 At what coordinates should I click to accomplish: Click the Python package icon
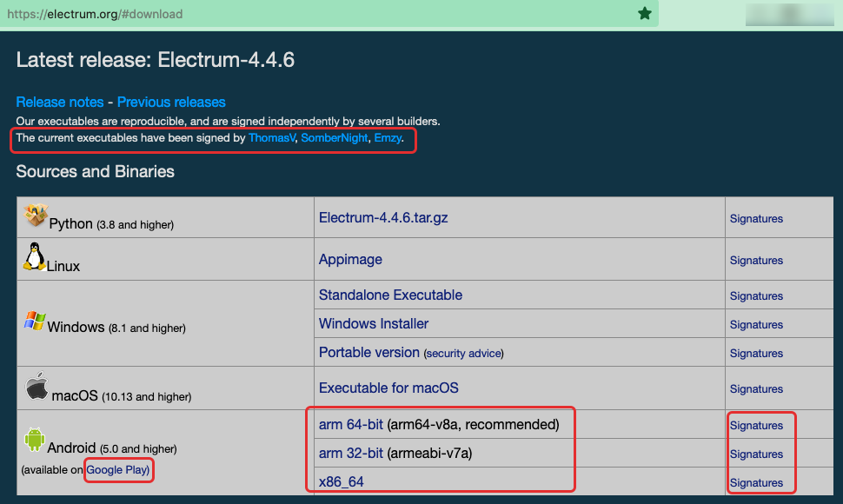pyautogui.click(x=36, y=215)
